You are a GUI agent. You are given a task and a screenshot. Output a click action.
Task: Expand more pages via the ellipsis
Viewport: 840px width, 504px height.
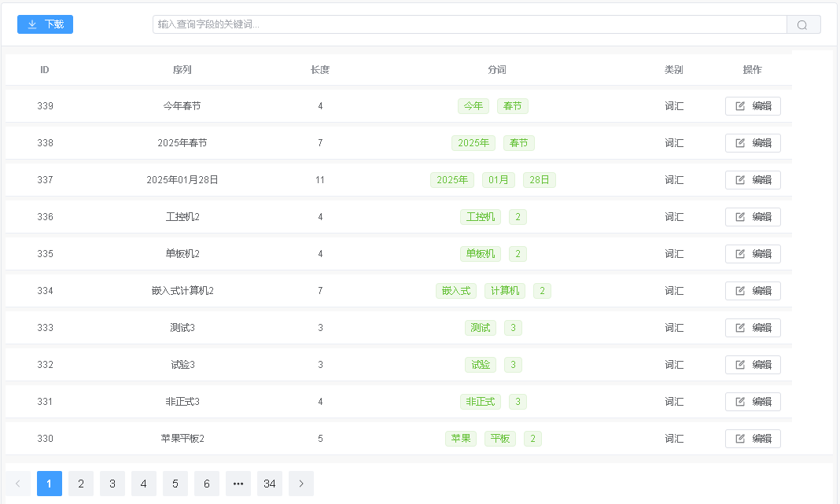pos(238,484)
